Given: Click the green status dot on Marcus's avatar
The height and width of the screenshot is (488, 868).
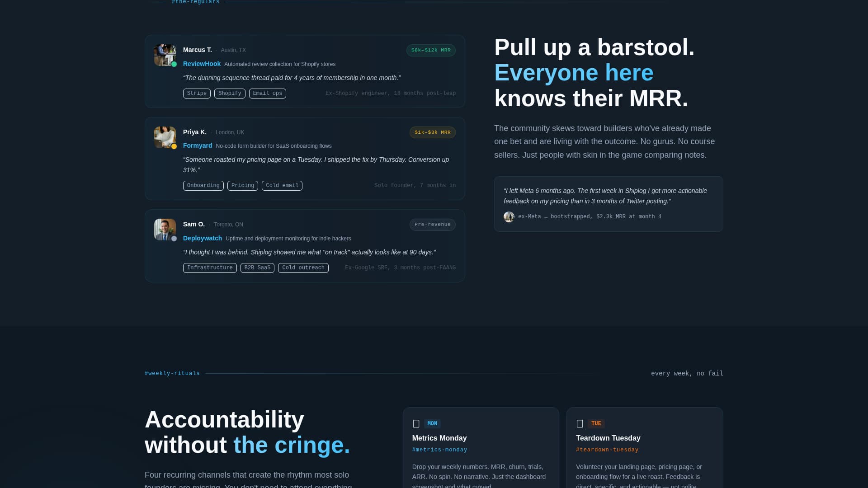Looking at the screenshot, I should click(174, 64).
